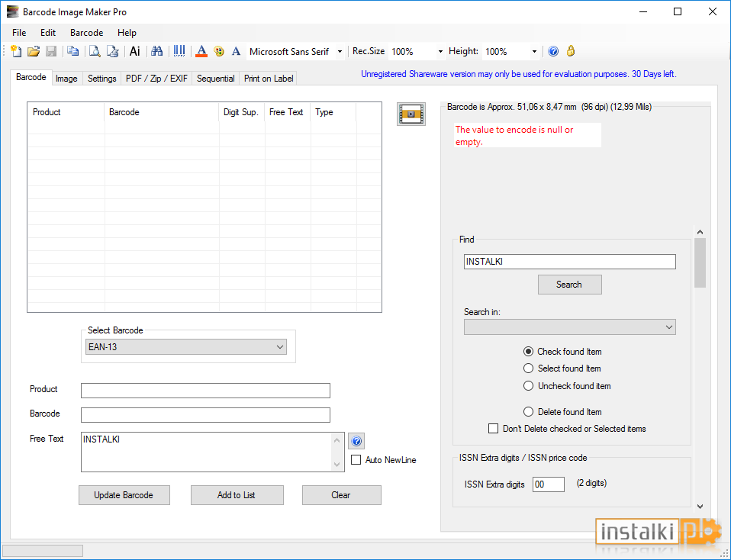Click the help icon beside Free Text
The width and height of the screenshot is (731, 560).
[x=356, y=441]
